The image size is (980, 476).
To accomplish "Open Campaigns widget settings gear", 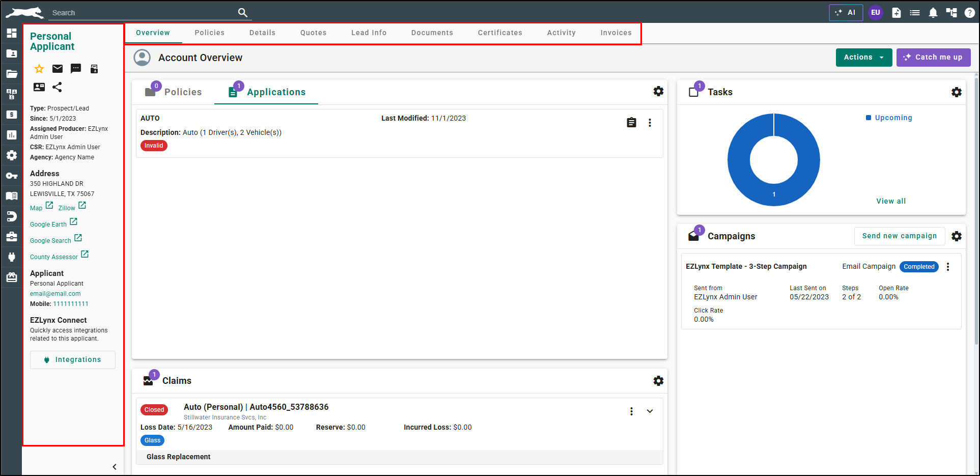I will pyautogui.click(x=957, y=236).
